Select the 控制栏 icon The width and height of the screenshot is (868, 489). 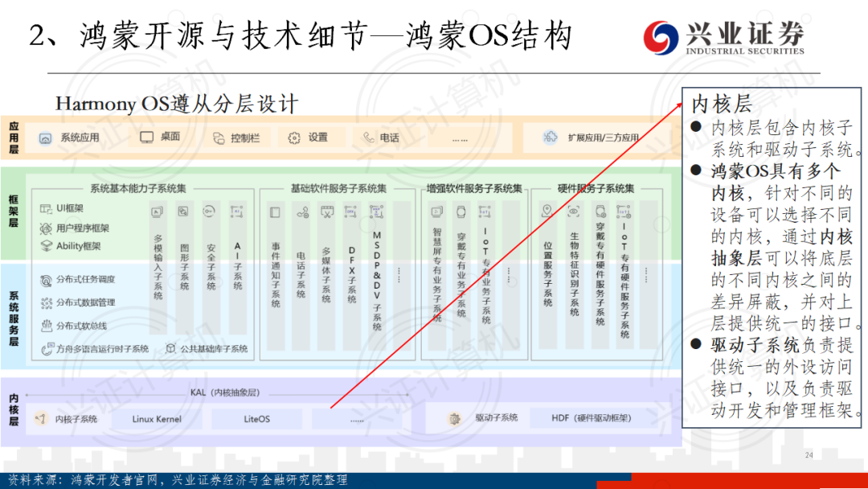tap(219, 138)
